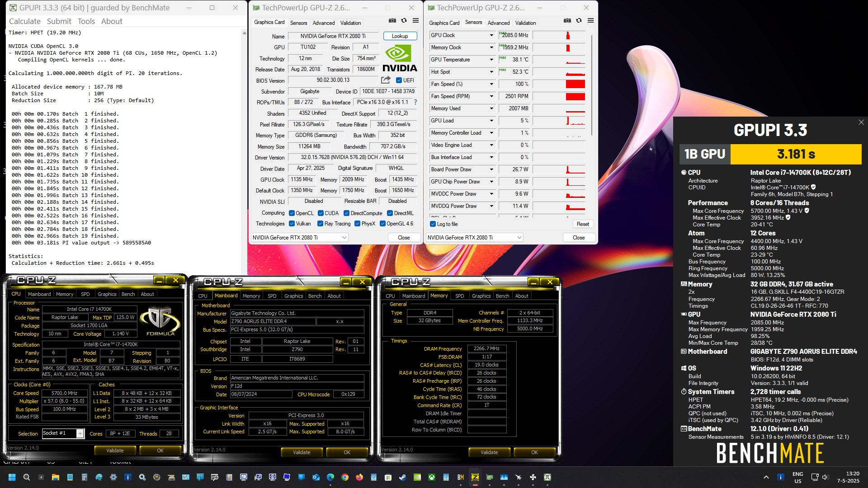Open GPU selector dropdown in GPU-Z Graphics Card window
Image resolution: width=868 pixels, height=488 pixels.
coord(299,238)
